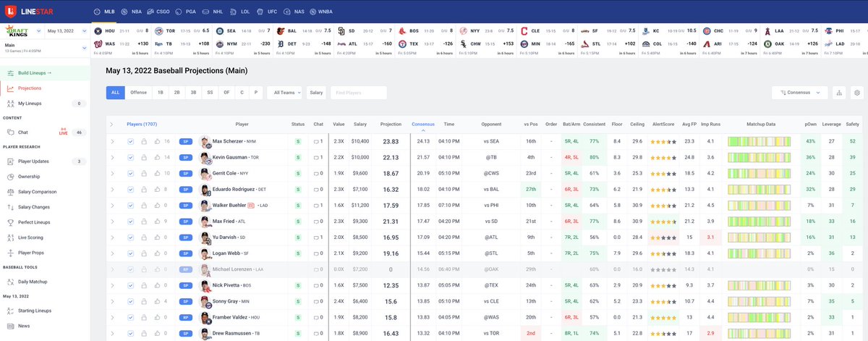Click the Salary filter button
Image resolution: width=868 pixels, height=341 pixels.
coord(316,93)
